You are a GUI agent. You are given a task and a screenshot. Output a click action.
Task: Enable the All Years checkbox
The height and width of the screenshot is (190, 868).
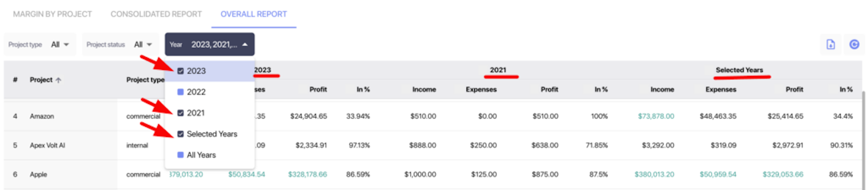click(181, 155)
